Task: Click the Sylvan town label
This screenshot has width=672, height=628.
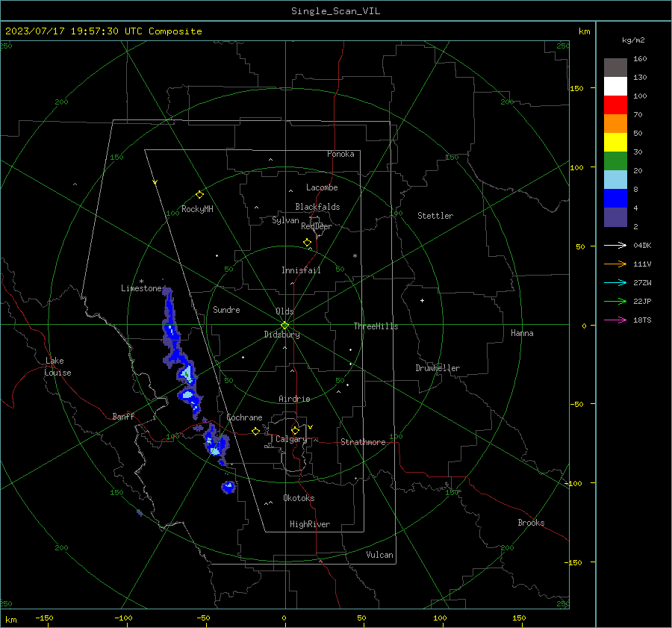Action: (285, 220)
